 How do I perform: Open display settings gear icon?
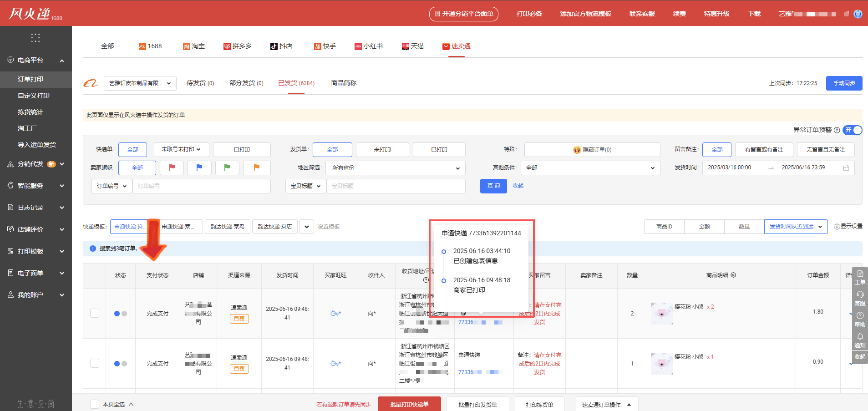pos(837,227)
